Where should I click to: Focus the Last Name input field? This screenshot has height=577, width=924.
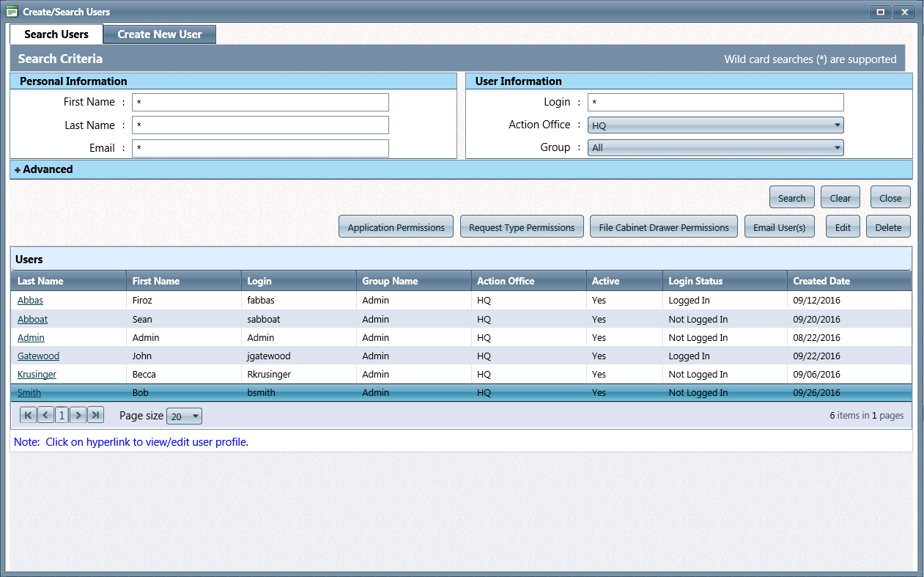point(260,125)
